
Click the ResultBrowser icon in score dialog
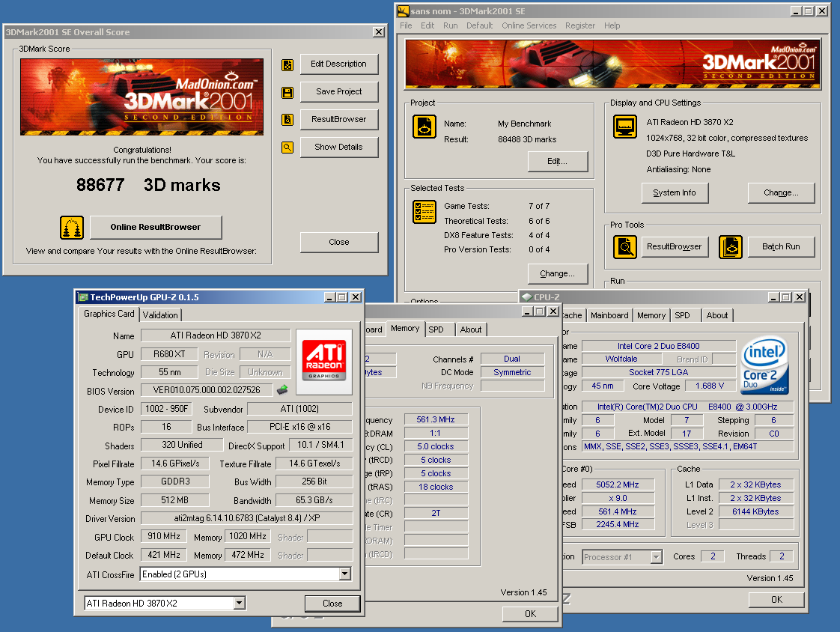click(287, 120)
